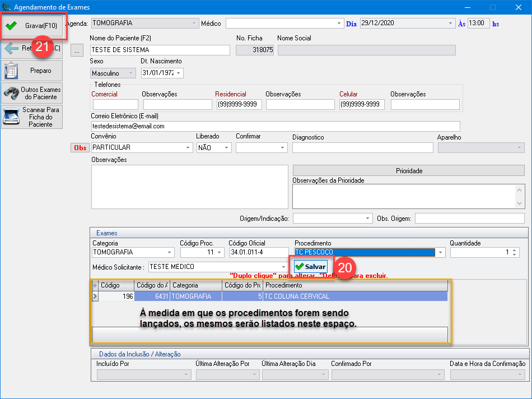Click the Correio Eletrônico email field
Screen dimensions: 532x399
tap(274, 126)
